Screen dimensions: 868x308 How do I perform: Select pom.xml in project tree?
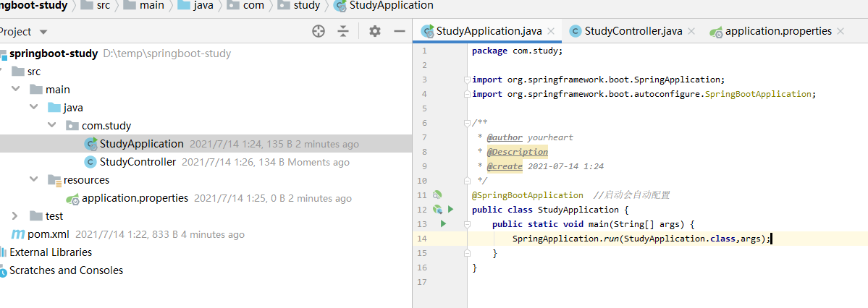coord(49,234)
